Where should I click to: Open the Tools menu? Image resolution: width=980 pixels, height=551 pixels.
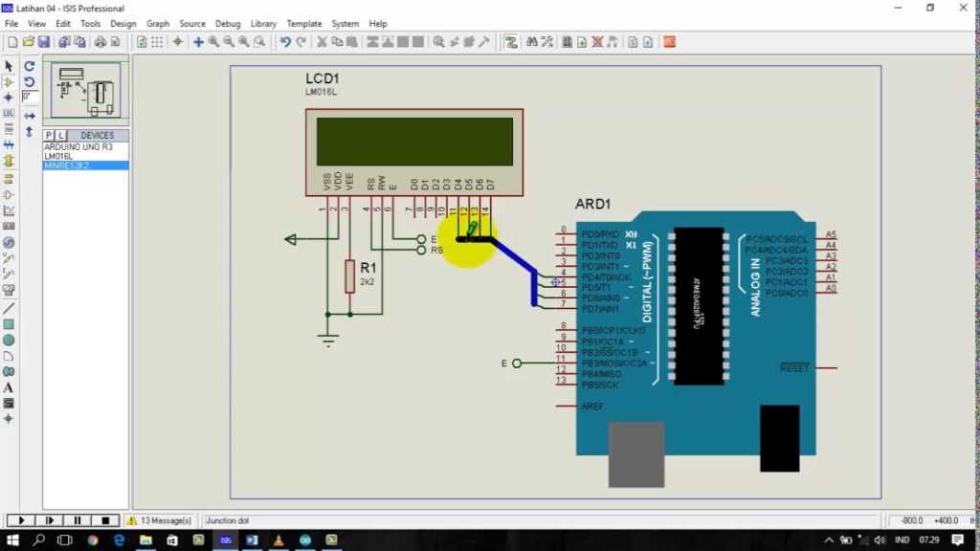90,24
